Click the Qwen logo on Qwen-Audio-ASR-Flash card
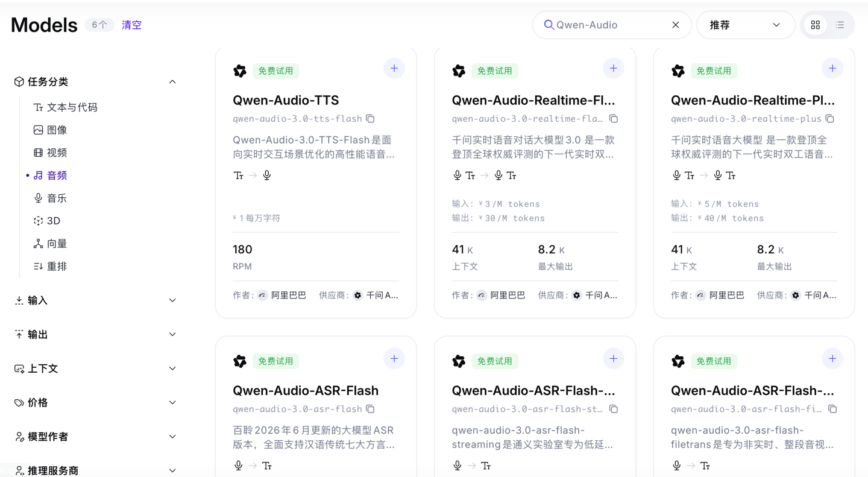 (x=240, y=361)
